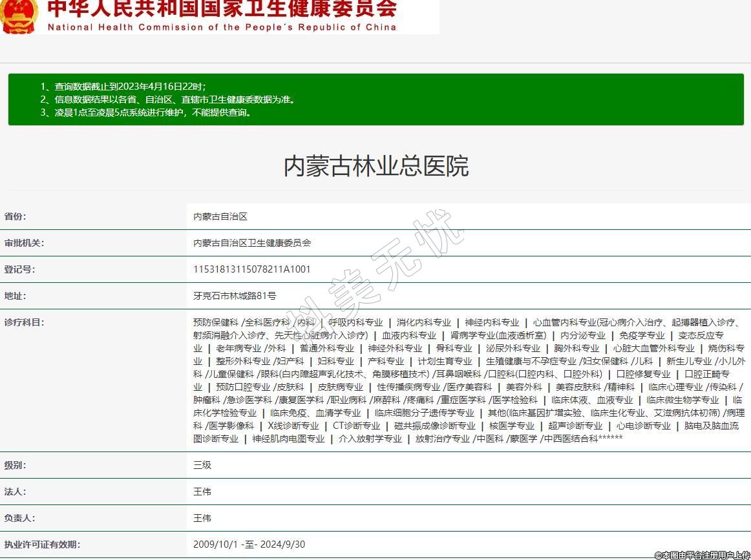This screenshot has width=751, height=560.
Task: Click the level value 三级
Action: pos(202,465)
